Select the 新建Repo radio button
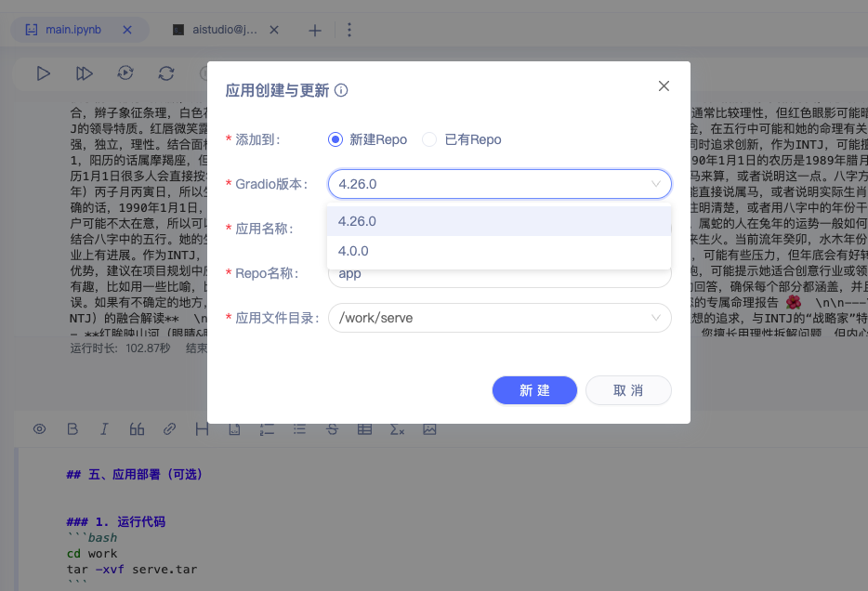868x591 pixels. (x=335, y=139)
